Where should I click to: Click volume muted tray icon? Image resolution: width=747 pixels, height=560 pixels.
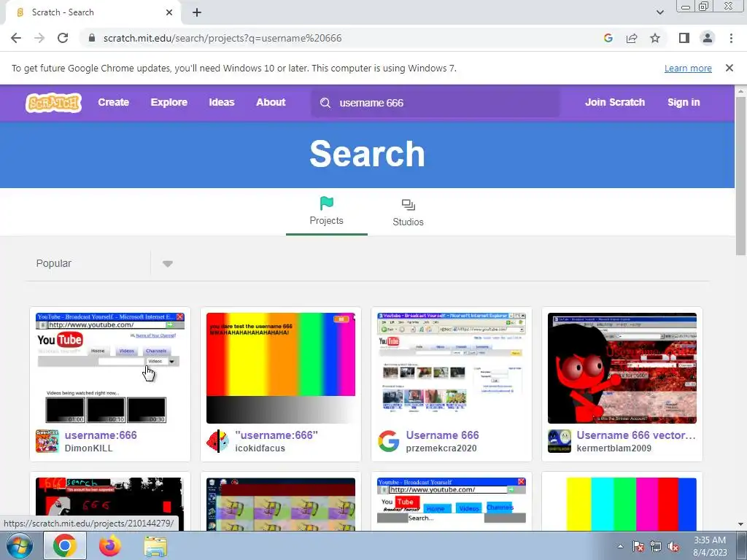pos(673,546)
